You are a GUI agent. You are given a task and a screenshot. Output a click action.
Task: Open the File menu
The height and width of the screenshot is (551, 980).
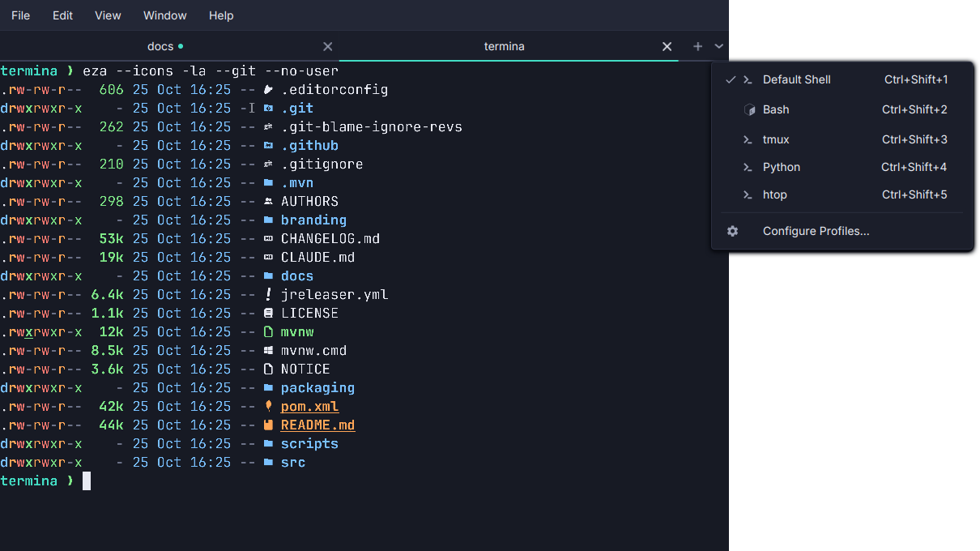coord(20,15)
